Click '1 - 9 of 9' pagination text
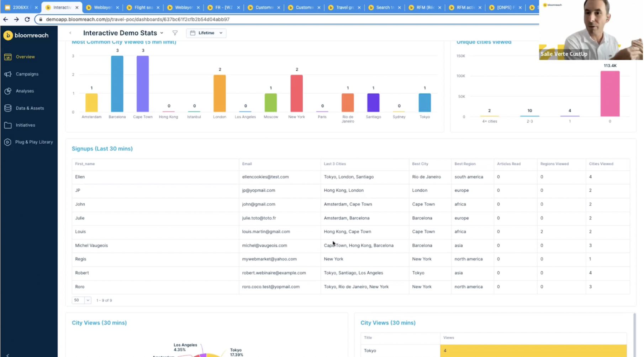This screenshot has width=644, height=357. click(104, 300)
